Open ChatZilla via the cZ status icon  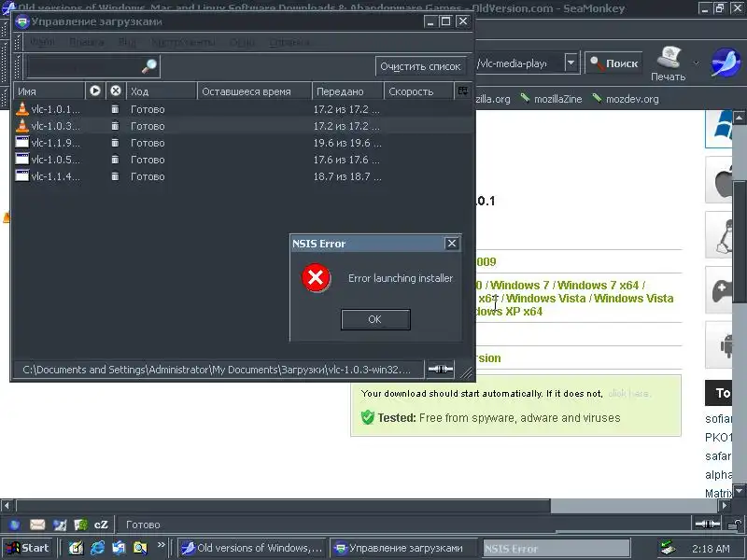(101, 525)
